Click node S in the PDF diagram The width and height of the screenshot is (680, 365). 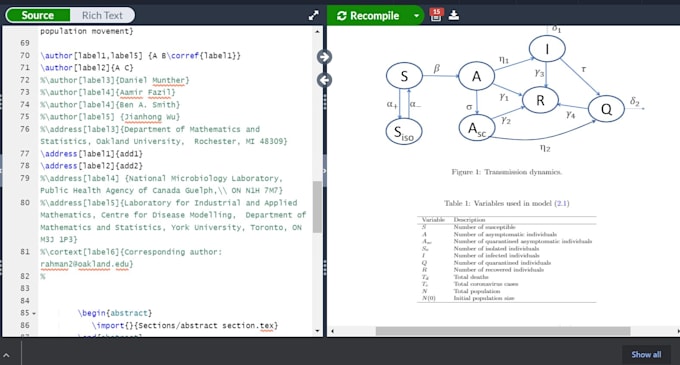click(404, 76)
